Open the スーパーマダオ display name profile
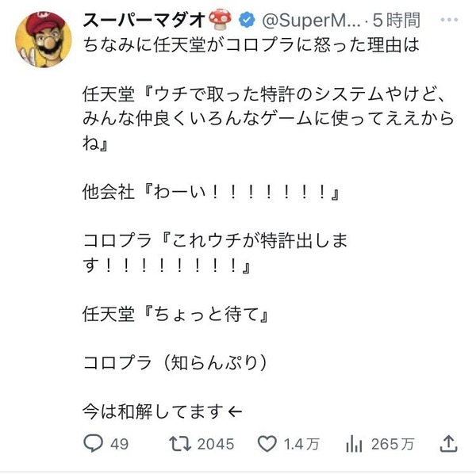 pos(144,21)
